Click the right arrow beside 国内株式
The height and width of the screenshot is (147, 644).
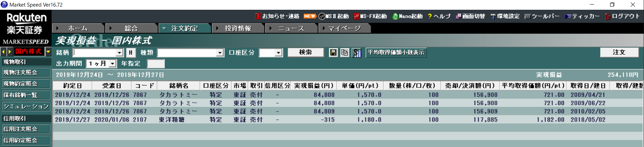click(x=10, y=52)
